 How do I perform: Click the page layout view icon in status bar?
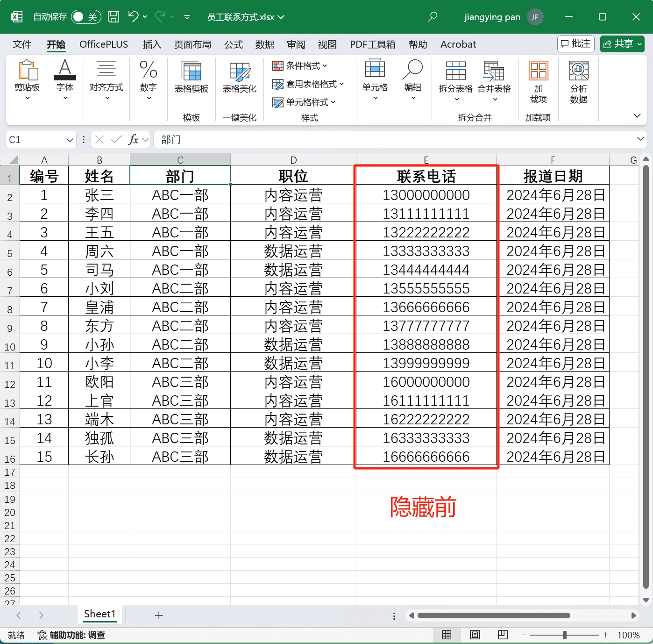point(475,635)
